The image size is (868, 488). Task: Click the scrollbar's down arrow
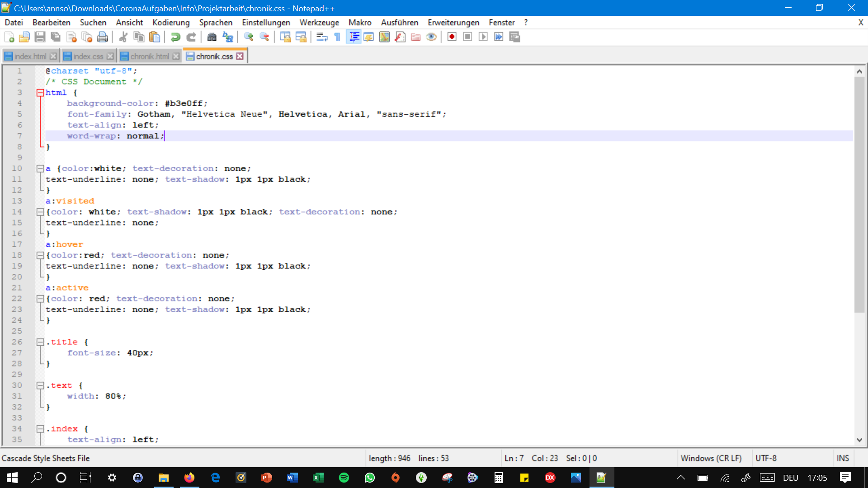pos(859,440)
